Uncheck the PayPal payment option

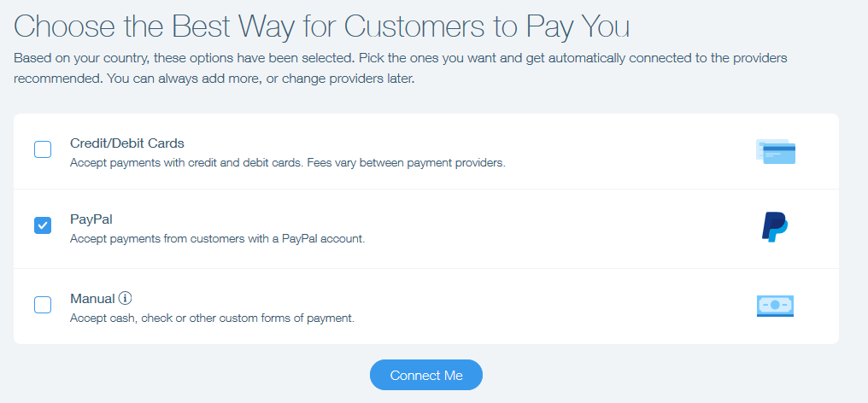[x=43, y=225]
